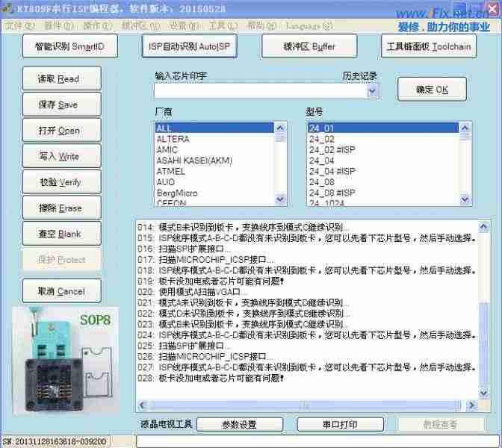The width and height of the screenshot is (502, 448).
Task: Open the 操作 (Operation) menu
Action: (98, 26)
